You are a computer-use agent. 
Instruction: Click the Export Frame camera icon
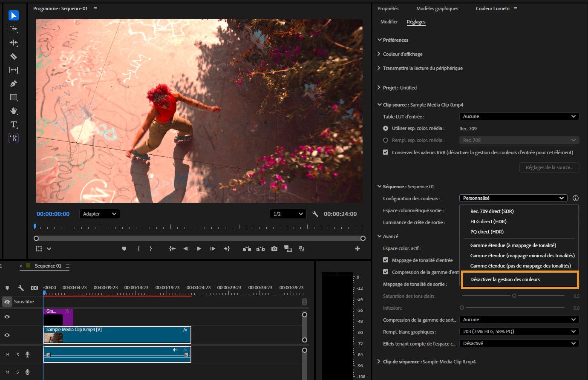click(274, 249)
